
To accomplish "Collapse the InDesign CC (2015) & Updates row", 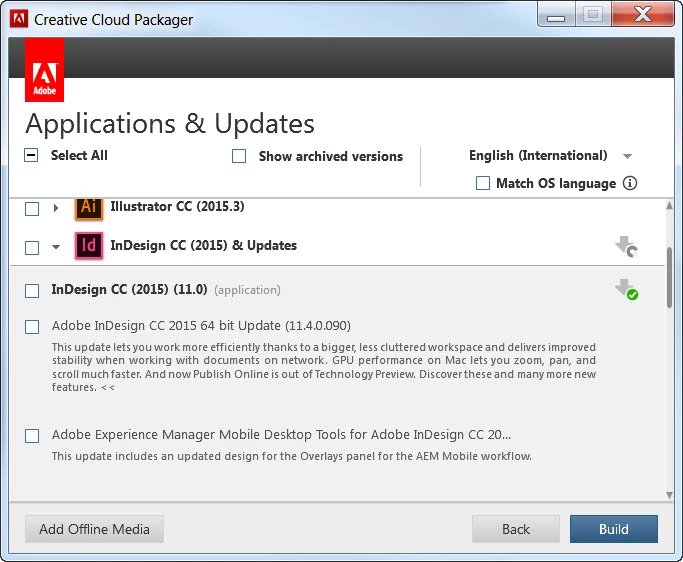I will pos(56,247).
